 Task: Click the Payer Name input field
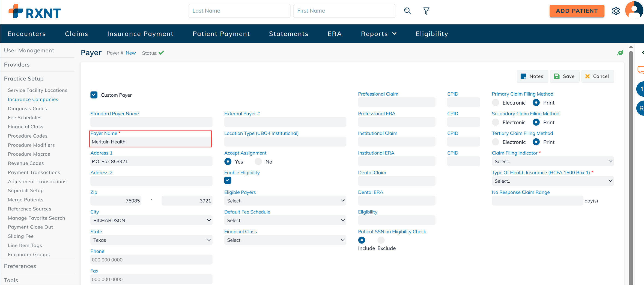[x=151, y=142]
